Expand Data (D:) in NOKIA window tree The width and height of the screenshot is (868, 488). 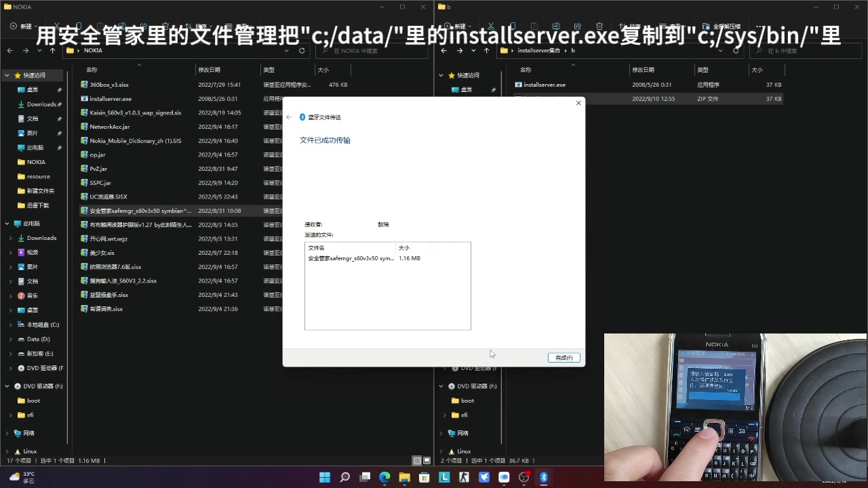[x=11, y=339]
